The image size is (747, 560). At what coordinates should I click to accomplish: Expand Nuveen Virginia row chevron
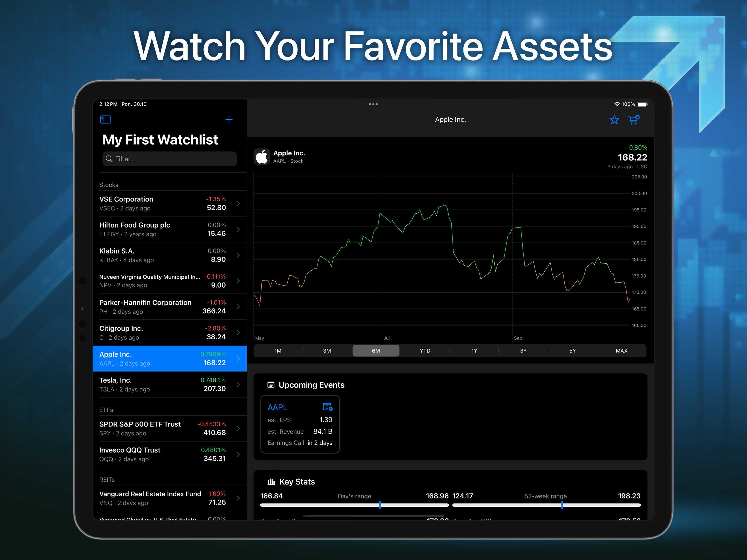coord(238,281)
